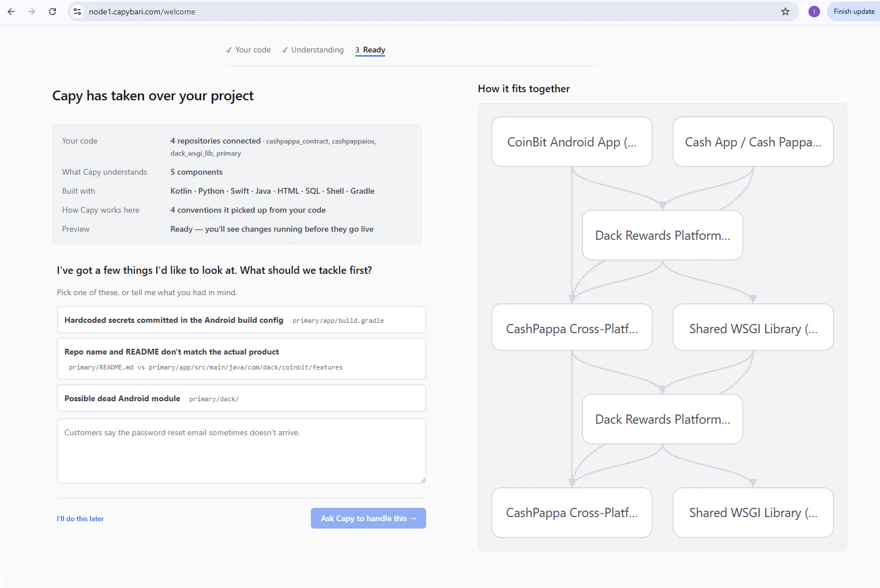Open site information icon in address bar

click(x=77, y=12)
